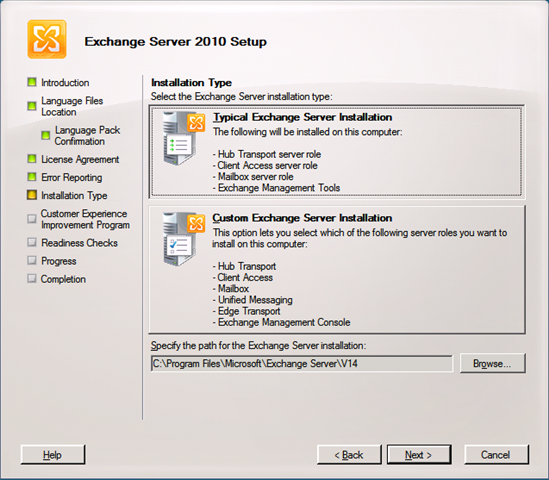Open the Language Files Location step

[72, 106]
